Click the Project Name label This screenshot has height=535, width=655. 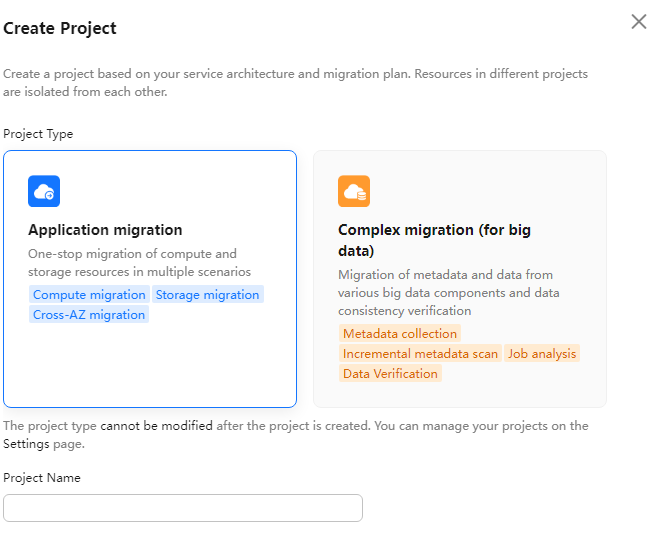click(42, 477)
